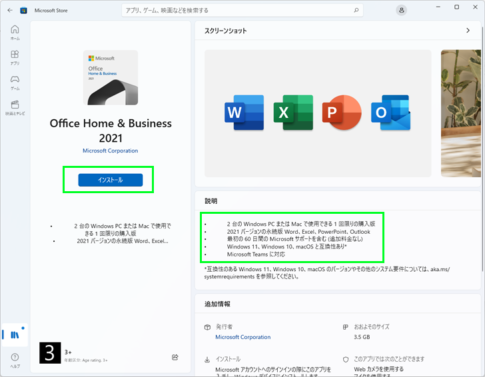The image size is (485, 377).
Task: Maximize the Microsoft Store window
Action: (x=457, y=7)
